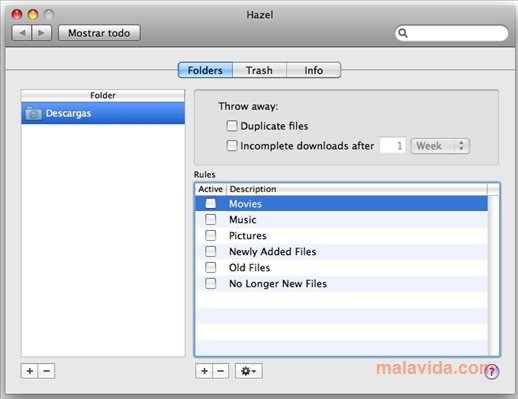Screen dimensions: 518x399
Task: Click the forward navigation arrow
Action: 42,33
